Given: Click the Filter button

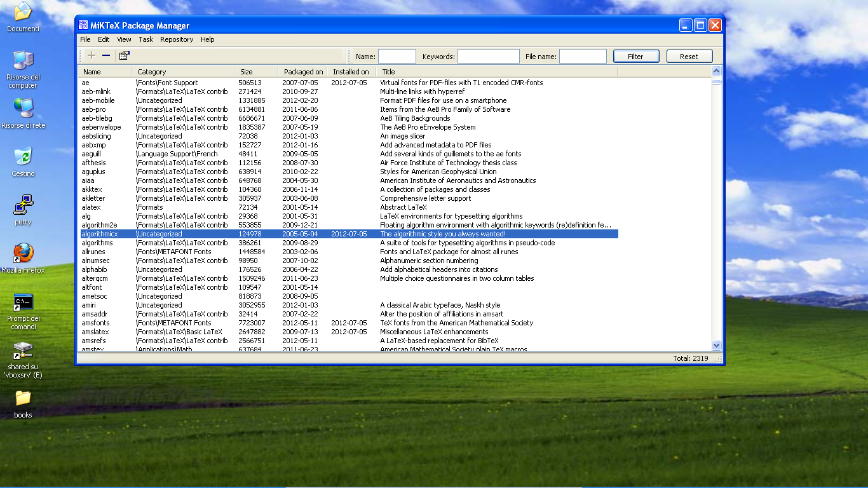Looking at the screenshot, I should pyautogui.click(x=636, y=57).
